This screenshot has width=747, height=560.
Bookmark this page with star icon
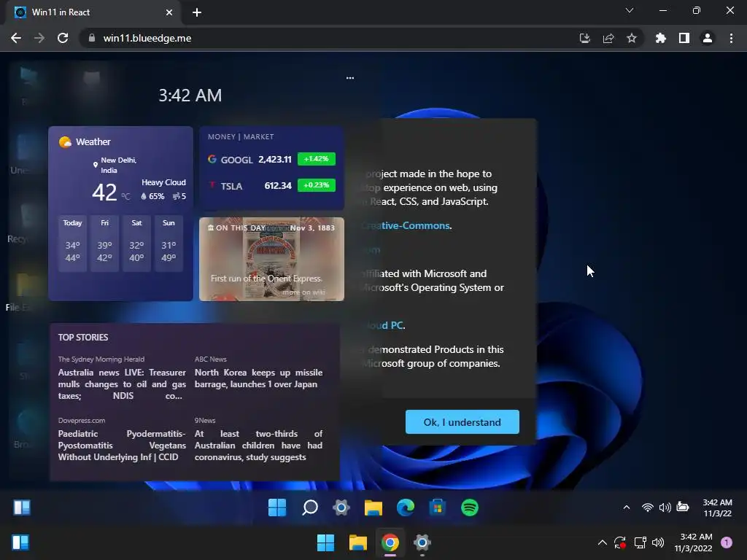[632, 38]
